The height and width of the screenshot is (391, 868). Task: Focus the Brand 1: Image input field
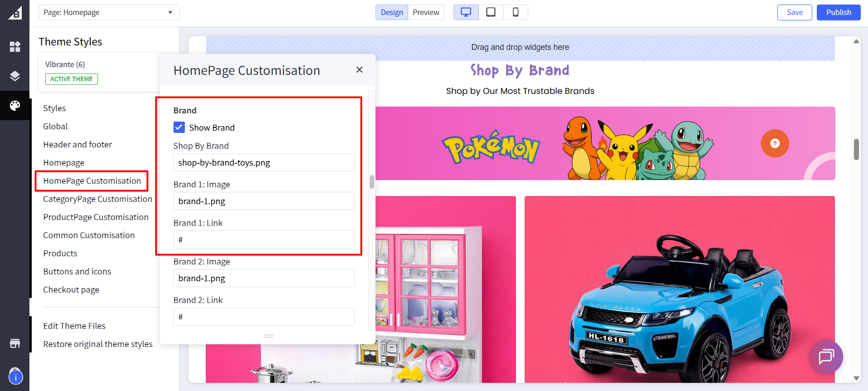264,201
